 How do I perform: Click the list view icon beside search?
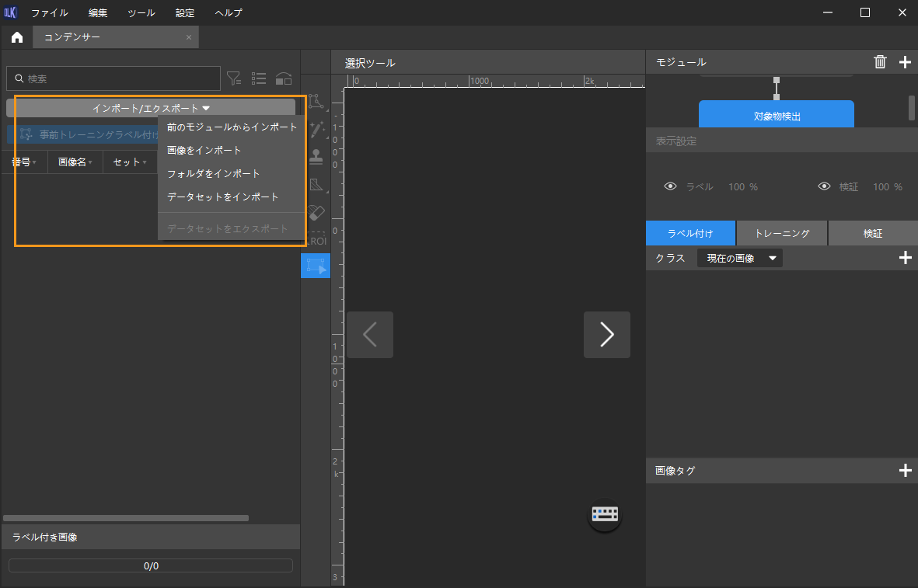coord(259,78)
